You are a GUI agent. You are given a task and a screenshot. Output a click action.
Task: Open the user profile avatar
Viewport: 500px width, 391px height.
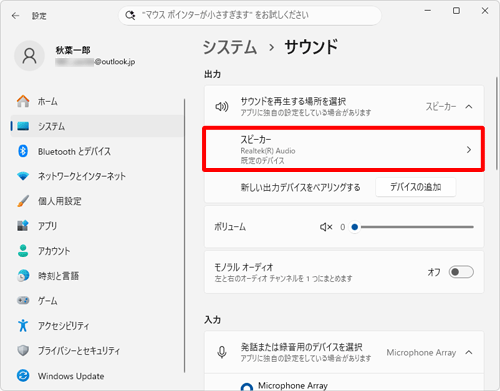[29, 56]
